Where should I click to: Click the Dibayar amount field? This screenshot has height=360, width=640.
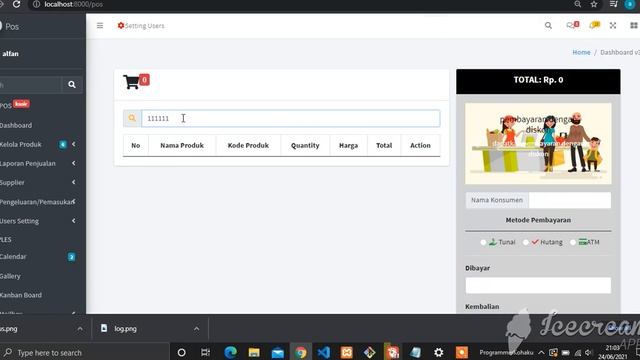click(538, 285)
